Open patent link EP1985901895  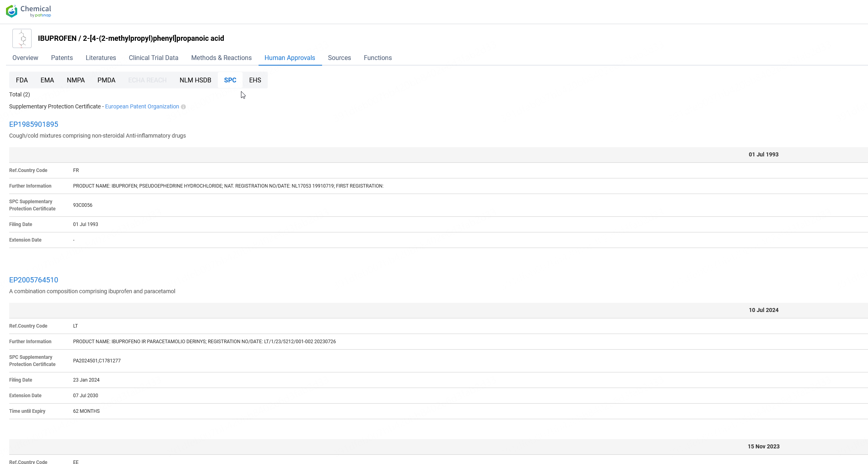coord(34,124)
